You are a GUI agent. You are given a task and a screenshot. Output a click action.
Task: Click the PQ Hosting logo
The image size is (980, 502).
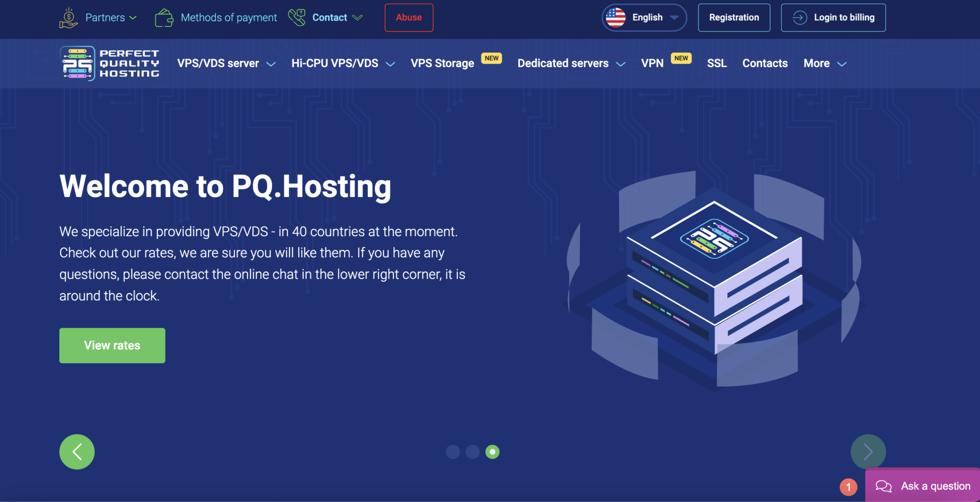coord(109,63)
